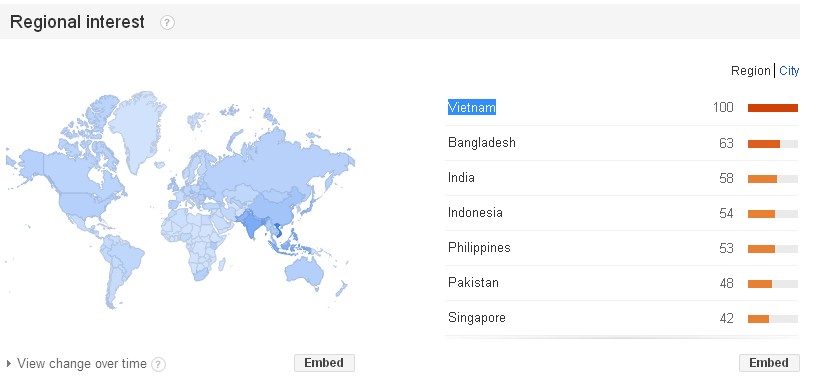The image size is (831, 386).
Task: Click the Regional interest help icon
Action: [x=167, y=23]
